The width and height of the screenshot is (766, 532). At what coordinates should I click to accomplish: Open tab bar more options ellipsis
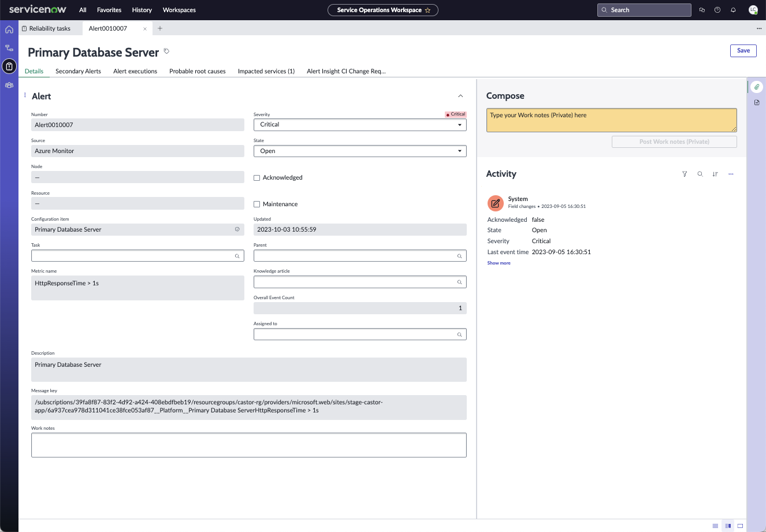pos(759,28)
